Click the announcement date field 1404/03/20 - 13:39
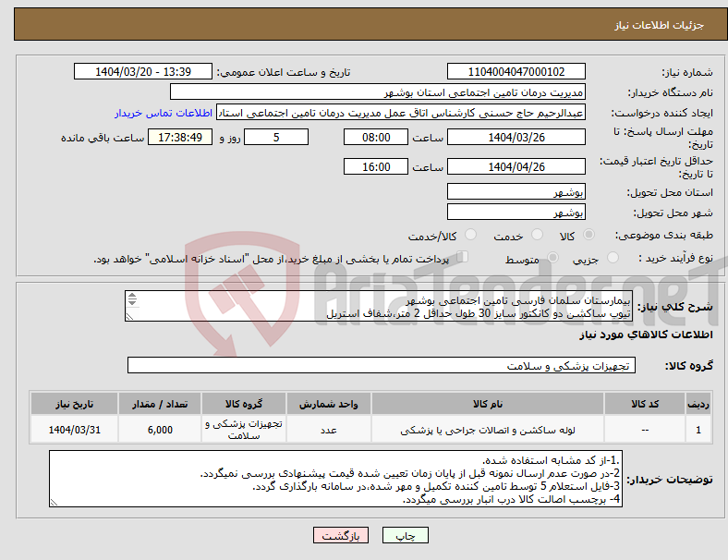This screenshot has width=728, height=560. click(143, 71)
